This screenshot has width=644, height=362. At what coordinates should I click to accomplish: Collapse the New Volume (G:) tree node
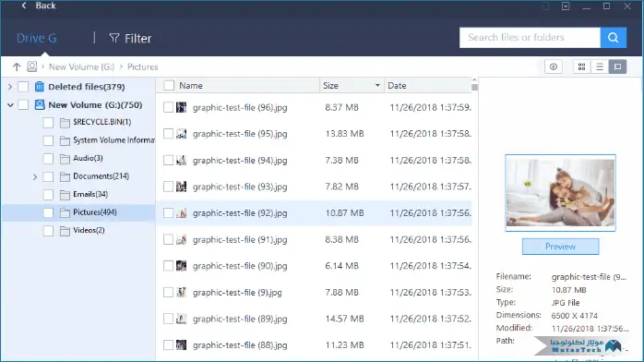click(x=10, y=105)
